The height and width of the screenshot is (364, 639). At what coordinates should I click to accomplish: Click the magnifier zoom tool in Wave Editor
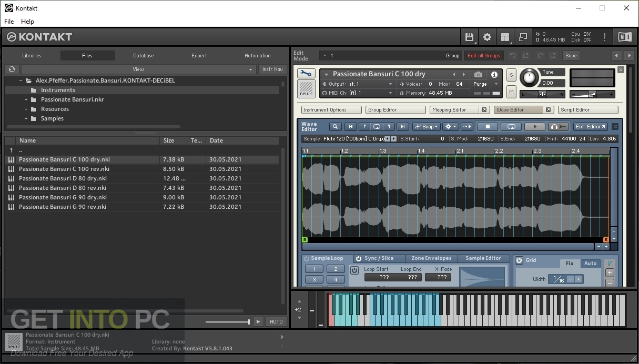point(336,127)
